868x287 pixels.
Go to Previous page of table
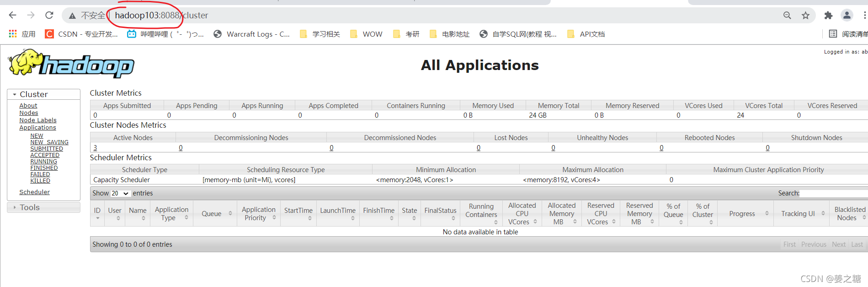coord(814,244)
